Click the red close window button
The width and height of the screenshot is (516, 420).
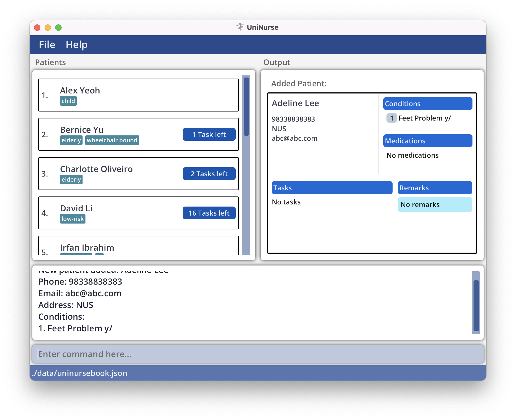[37, 28]
